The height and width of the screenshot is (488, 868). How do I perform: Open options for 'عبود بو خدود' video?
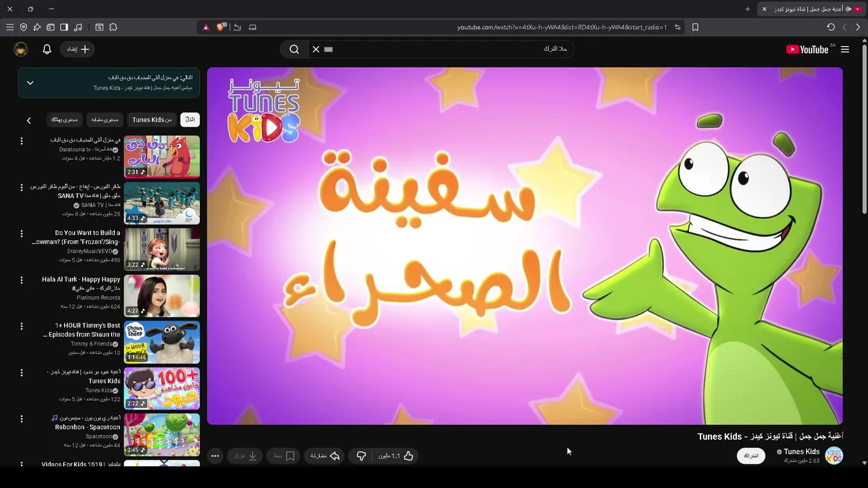(21, 373)
